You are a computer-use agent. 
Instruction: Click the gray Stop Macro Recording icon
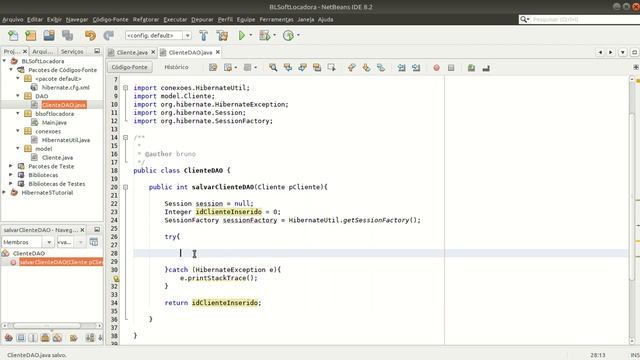coord(451,68)
